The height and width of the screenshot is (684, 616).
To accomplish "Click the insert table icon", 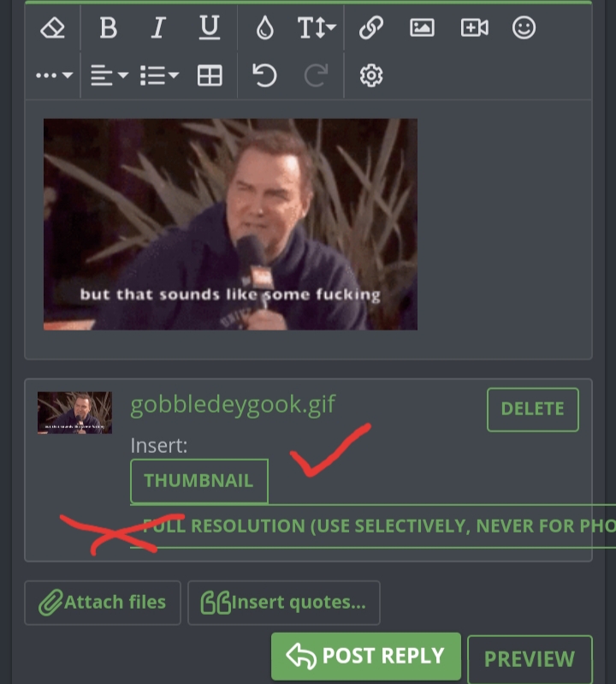I will (x=210, y=75).
